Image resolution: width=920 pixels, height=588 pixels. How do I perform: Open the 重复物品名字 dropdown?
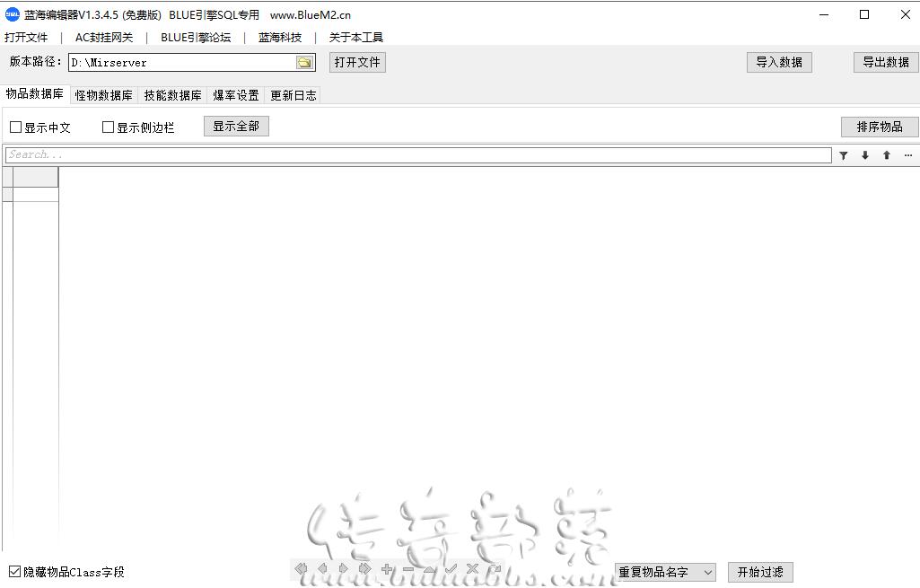coord(665,572)
